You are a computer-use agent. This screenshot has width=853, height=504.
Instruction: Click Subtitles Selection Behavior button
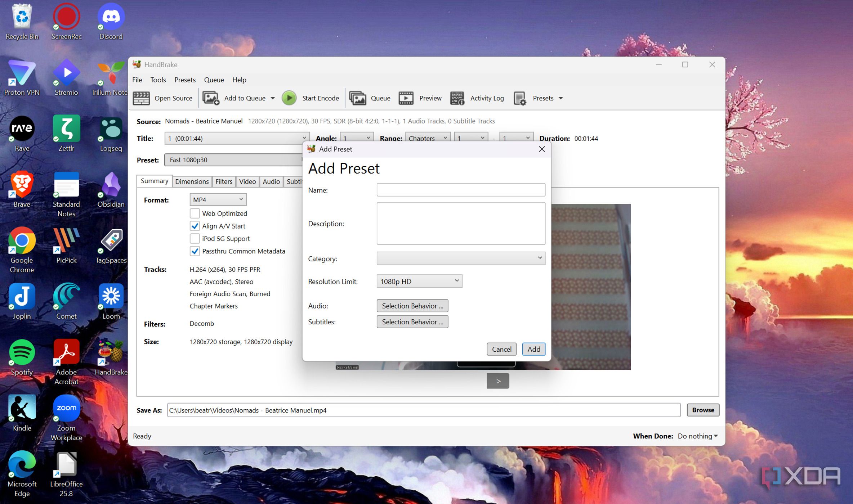(412, 322)
